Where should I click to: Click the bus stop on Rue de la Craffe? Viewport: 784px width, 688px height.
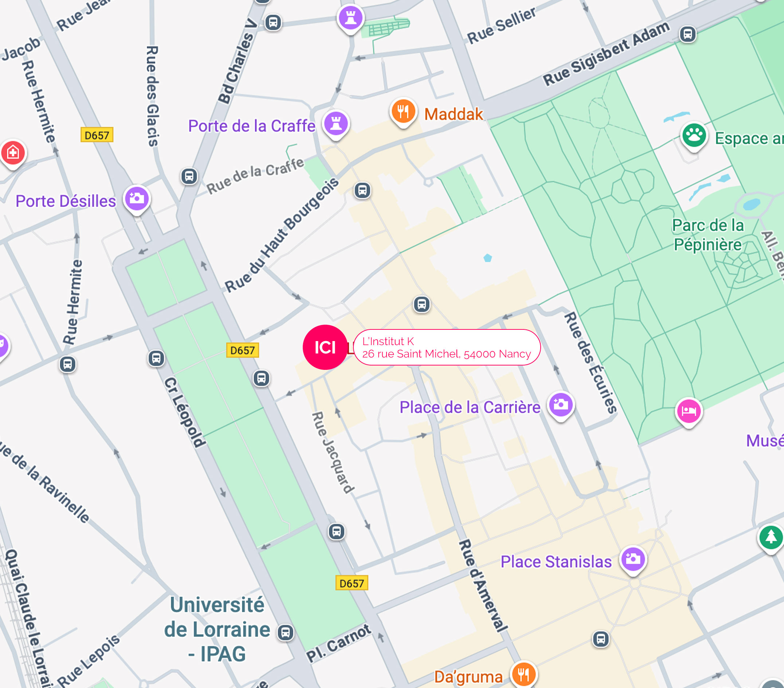[189, 176]
